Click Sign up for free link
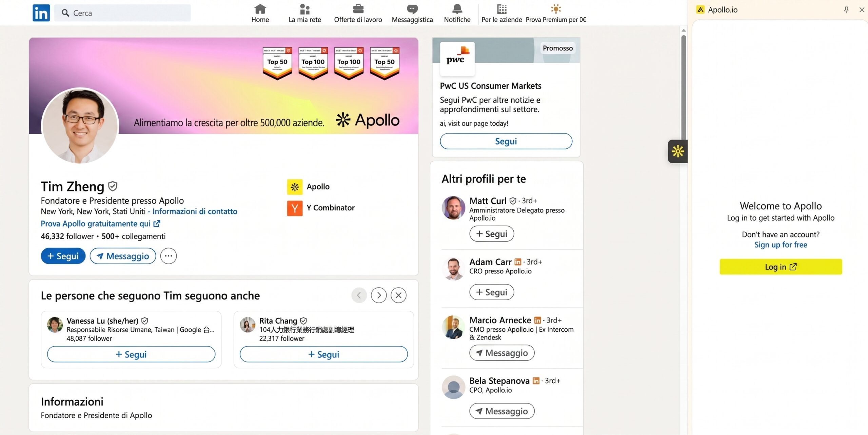 point(781,245)
